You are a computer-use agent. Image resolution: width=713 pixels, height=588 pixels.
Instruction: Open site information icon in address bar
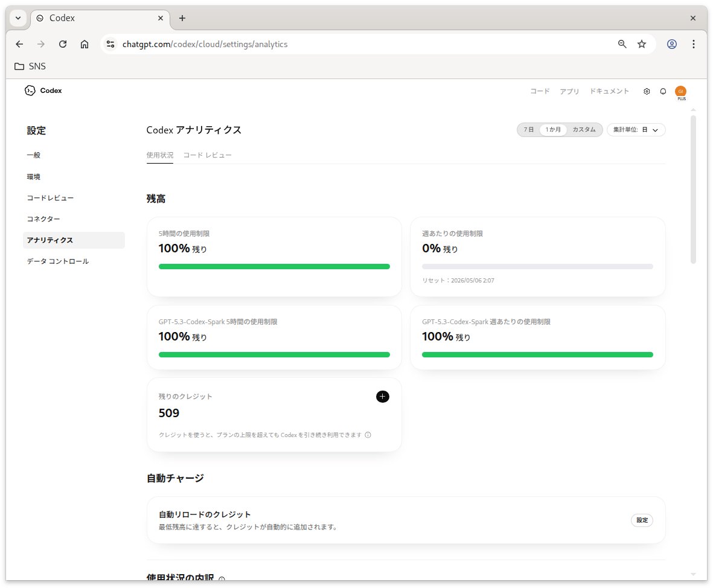[110, 44]
